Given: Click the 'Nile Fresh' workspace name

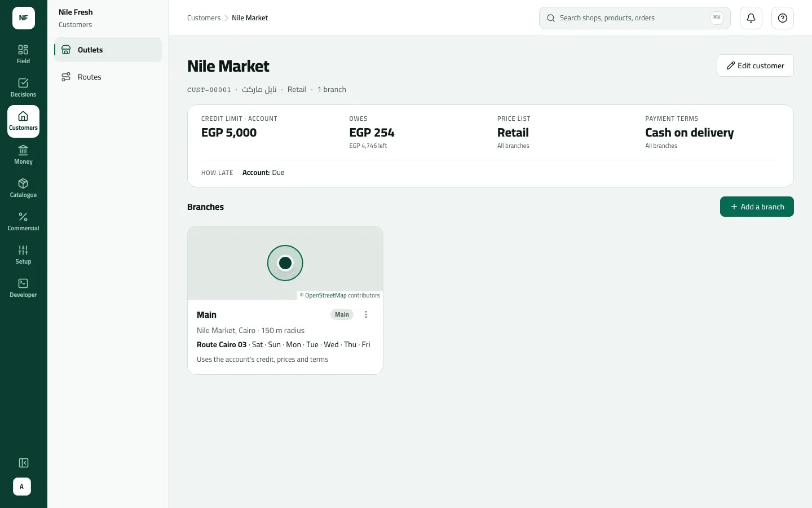Looking at the screenshot, I should (76, 12).
